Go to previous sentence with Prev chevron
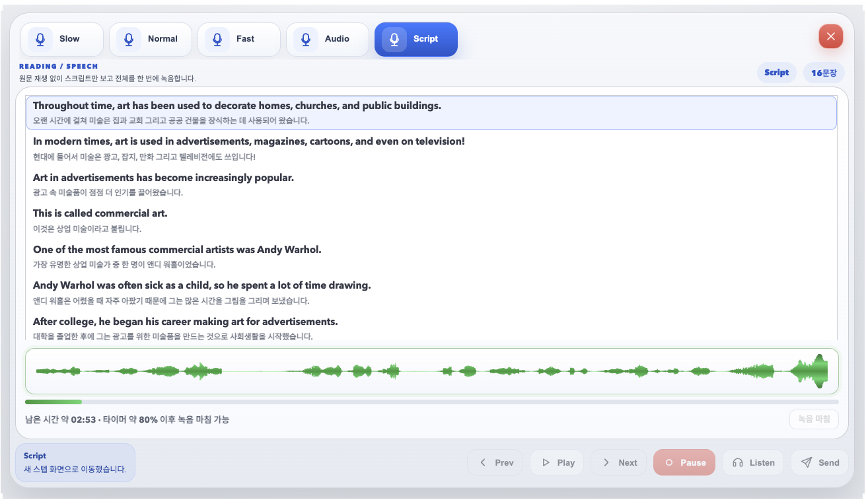Image resolution: width=866 pixels, height=504 pixels. click(495, 463)
